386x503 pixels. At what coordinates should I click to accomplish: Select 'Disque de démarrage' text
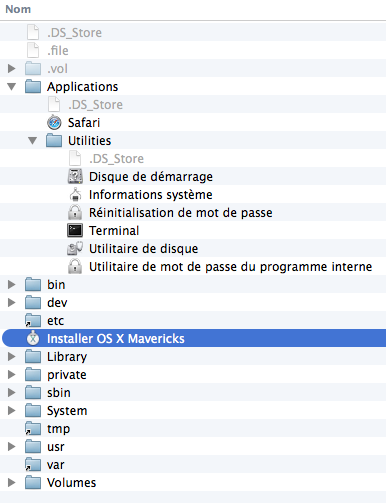pyautogui.click(x=151, y=177)
